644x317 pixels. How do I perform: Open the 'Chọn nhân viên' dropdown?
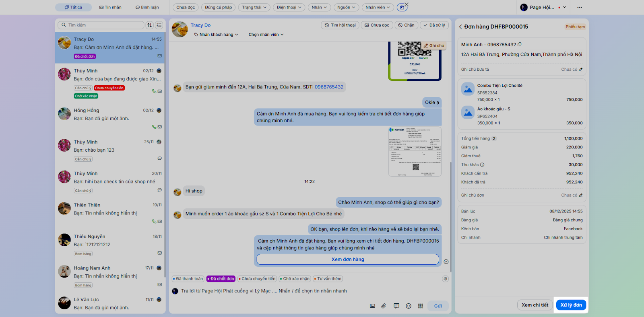(x=266, y=35)
